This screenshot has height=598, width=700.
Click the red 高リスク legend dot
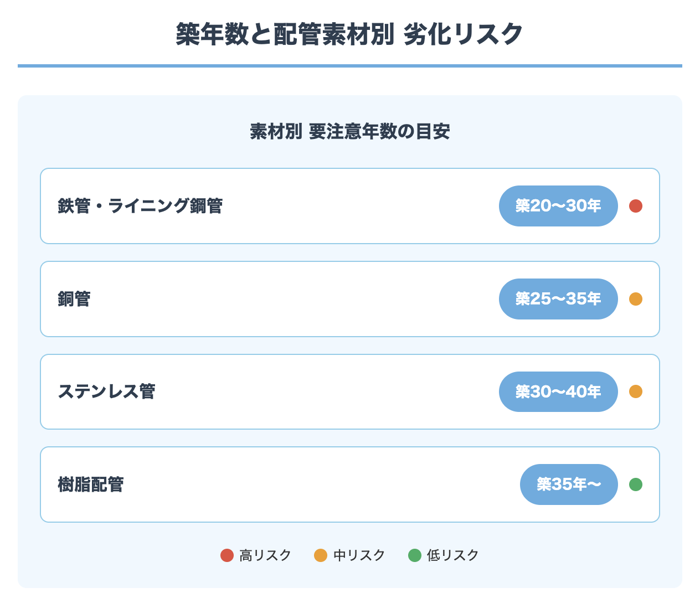[227, 555]
